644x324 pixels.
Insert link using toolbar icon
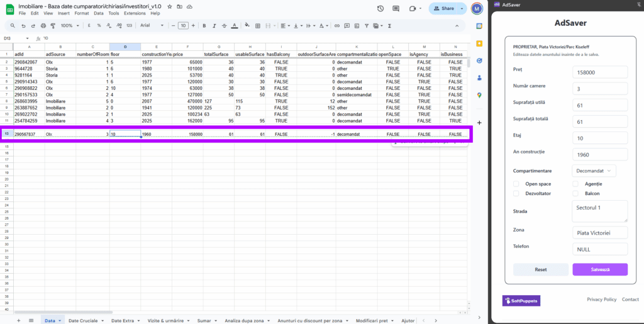338,26
